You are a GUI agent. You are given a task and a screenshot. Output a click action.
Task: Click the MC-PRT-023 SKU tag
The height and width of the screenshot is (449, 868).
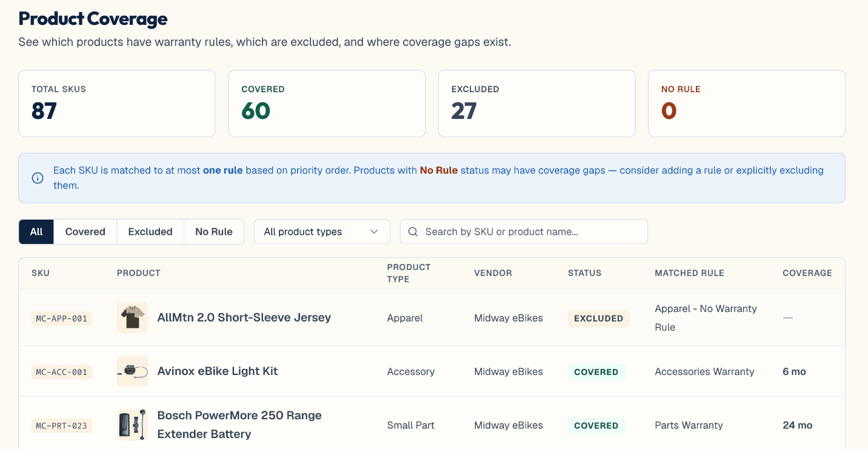coord(62,425)
